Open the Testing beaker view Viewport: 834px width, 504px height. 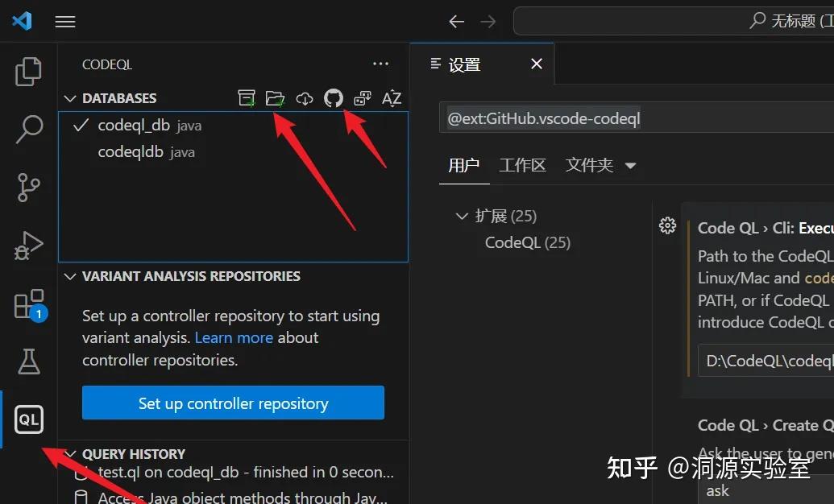coord(28,361)
